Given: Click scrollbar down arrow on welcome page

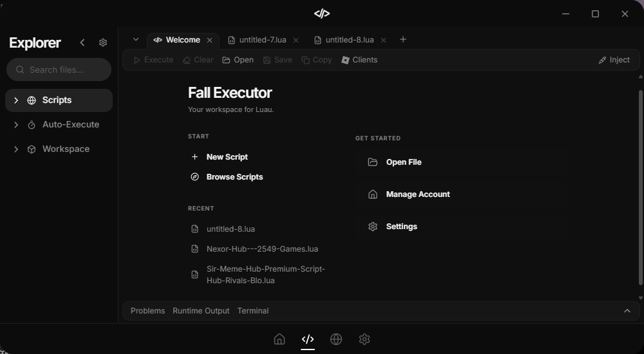Looking at the screenshot, I should 640,298.
